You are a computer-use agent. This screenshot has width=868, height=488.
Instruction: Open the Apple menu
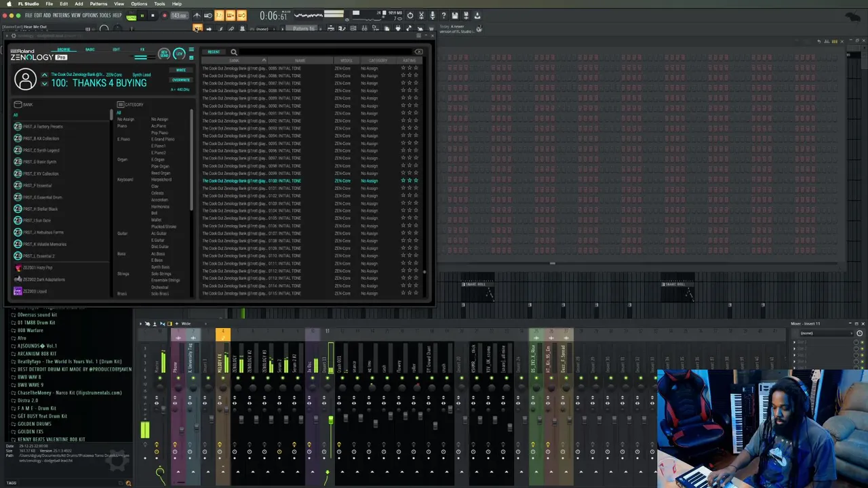[9, 3]
